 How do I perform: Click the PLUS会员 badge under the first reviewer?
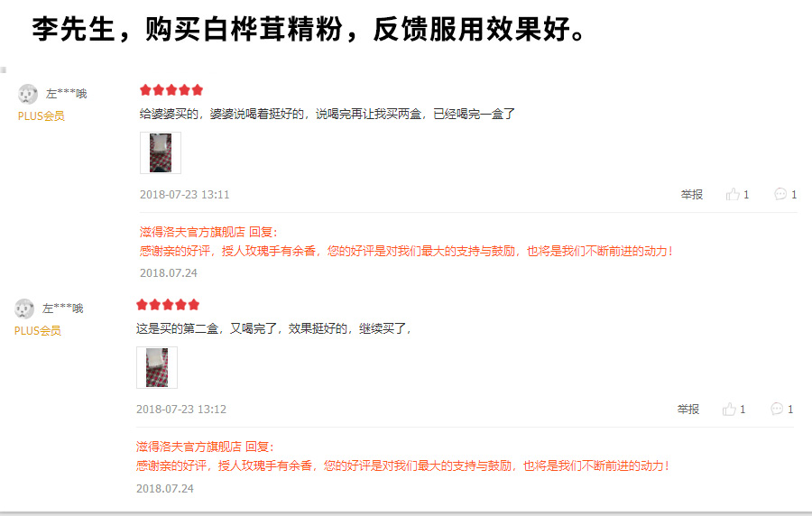click(x=42, y=116)
